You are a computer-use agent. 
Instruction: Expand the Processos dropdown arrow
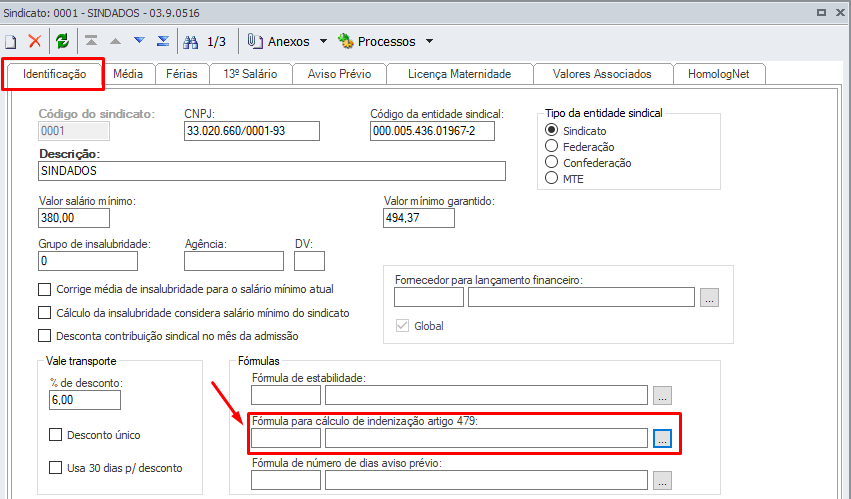(x=429, y=41)
